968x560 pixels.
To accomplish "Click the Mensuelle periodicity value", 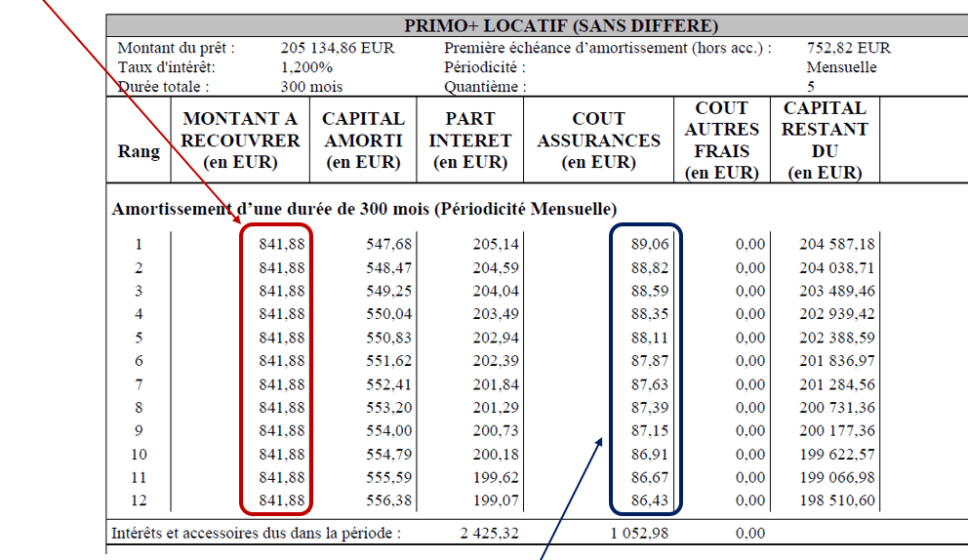I will coord(841,67).
